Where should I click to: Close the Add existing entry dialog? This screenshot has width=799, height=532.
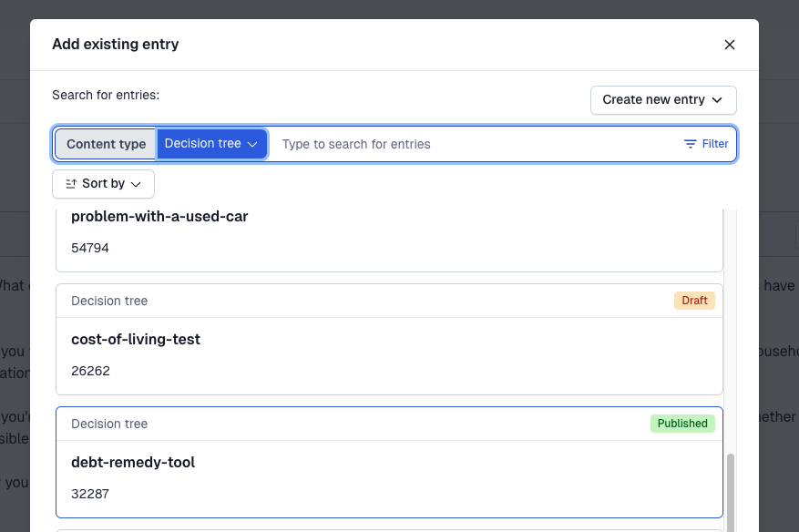(x=729, y=45)
